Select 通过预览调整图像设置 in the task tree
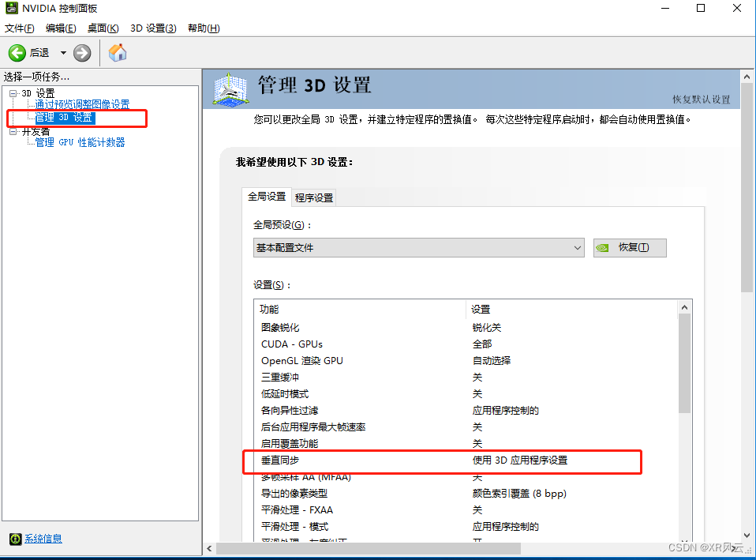 [82, 104]
